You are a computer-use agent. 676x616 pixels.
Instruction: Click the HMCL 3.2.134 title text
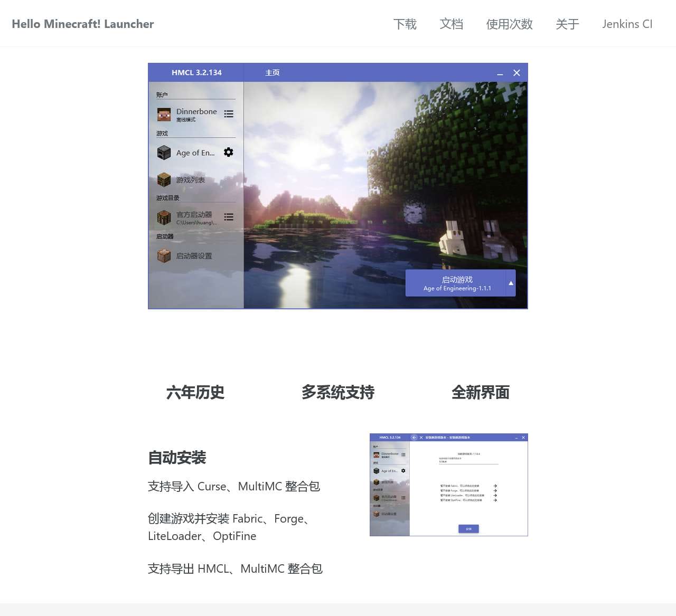[x=196, y=73]
